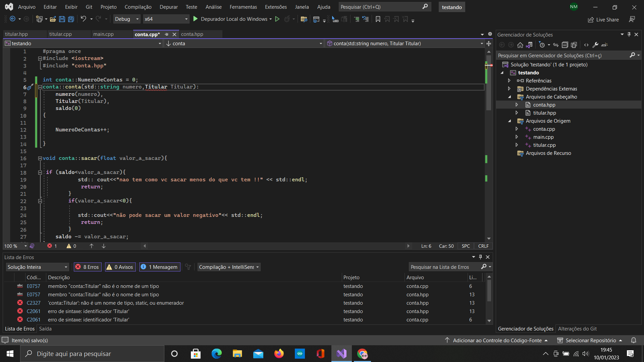Click the Home icon in Solution Explorer

coord(520,45)
